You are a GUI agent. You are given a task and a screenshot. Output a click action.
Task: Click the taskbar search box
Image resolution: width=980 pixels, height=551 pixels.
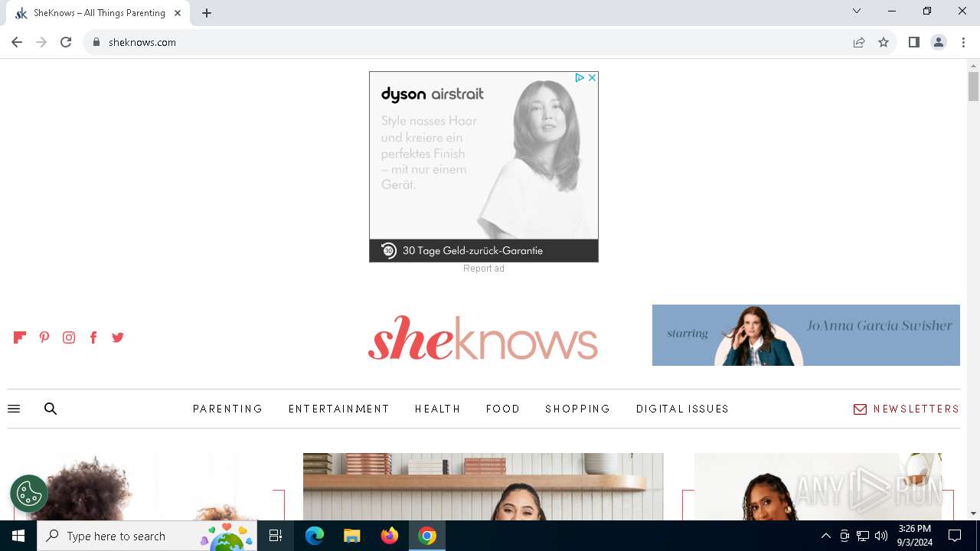[x=149, y=536]
